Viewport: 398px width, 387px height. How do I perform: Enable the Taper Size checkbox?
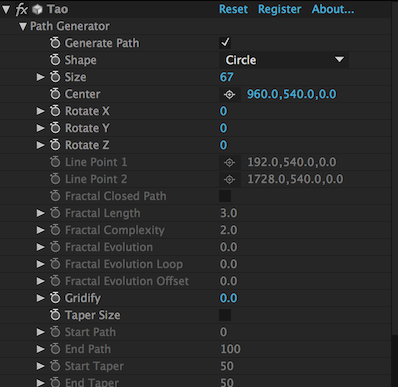pyautogui.click(x=225, y=315)
